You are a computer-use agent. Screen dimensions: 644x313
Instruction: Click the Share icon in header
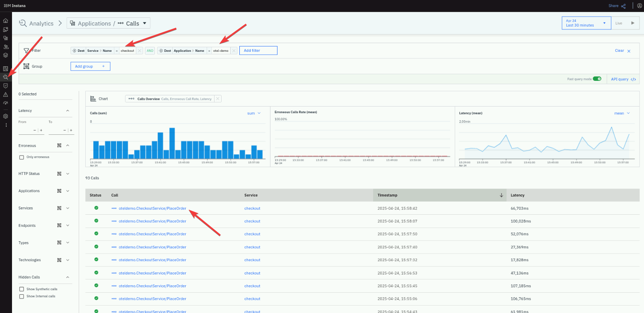pyautogui.click(x=623, y=6)
